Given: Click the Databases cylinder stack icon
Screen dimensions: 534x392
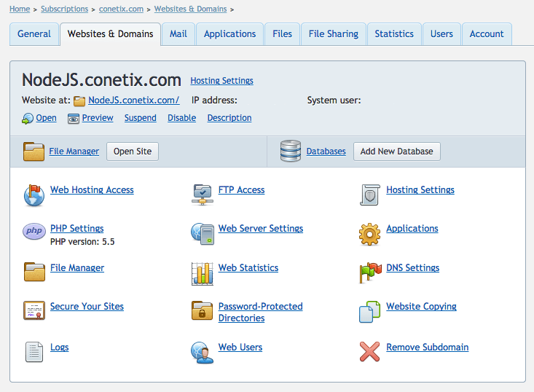Looking at the screenshot, I should pyautogui.click(x=291, y=151).
